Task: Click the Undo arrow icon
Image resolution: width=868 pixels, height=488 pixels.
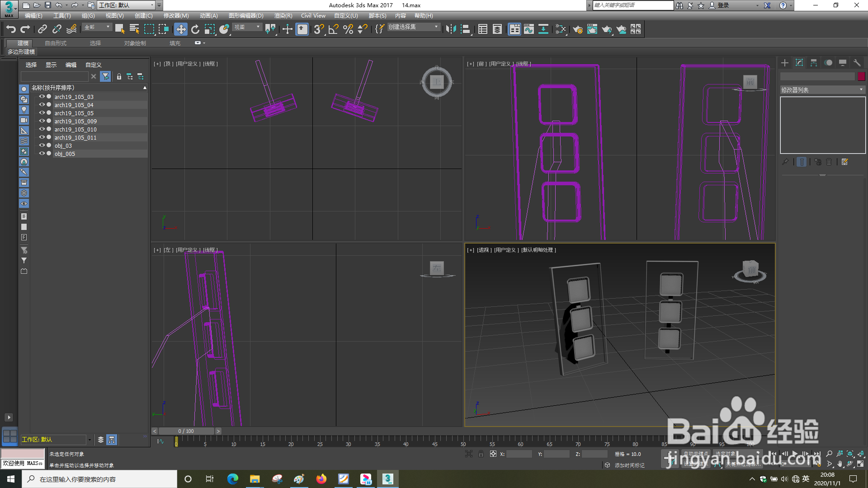Action: point(10,29)
